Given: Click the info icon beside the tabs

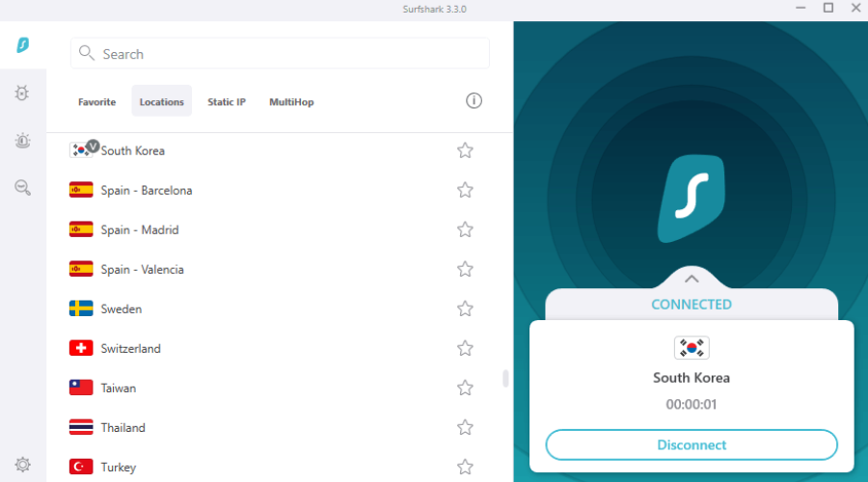Looking at the screenshot, I should pyautogui.click(x=474, y=101).
